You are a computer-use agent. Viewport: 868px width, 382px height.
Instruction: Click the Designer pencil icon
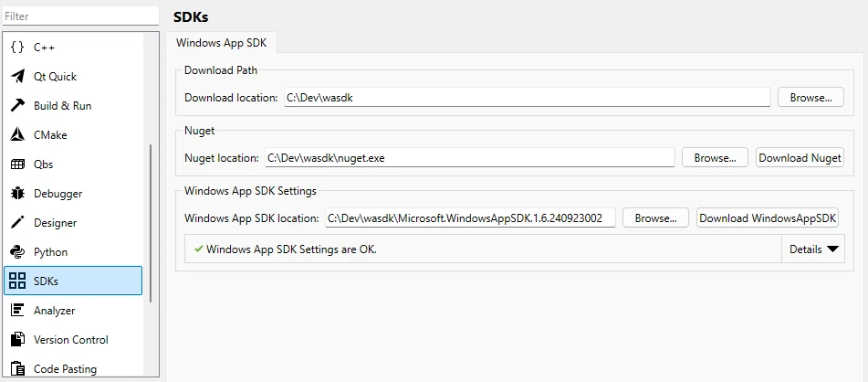[x=17, y=223]
